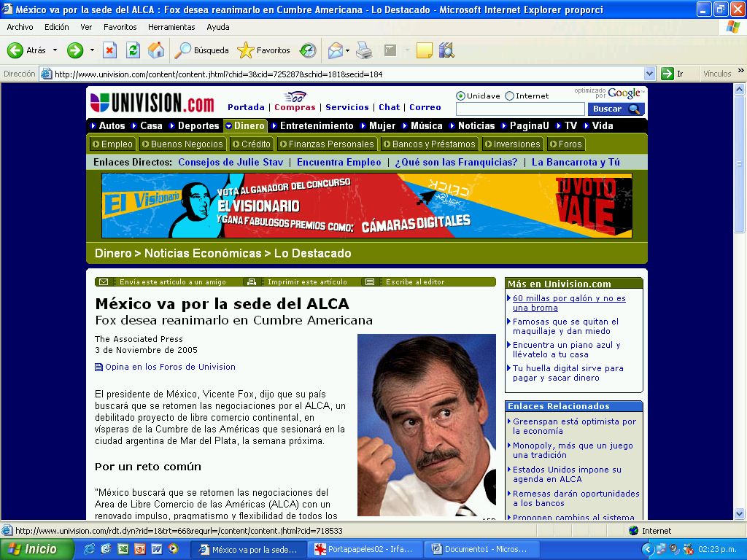Image resolution: width=747 pixels, height=560 pixels.
Task: Expand the address bar dropdown
Action: 649,74
